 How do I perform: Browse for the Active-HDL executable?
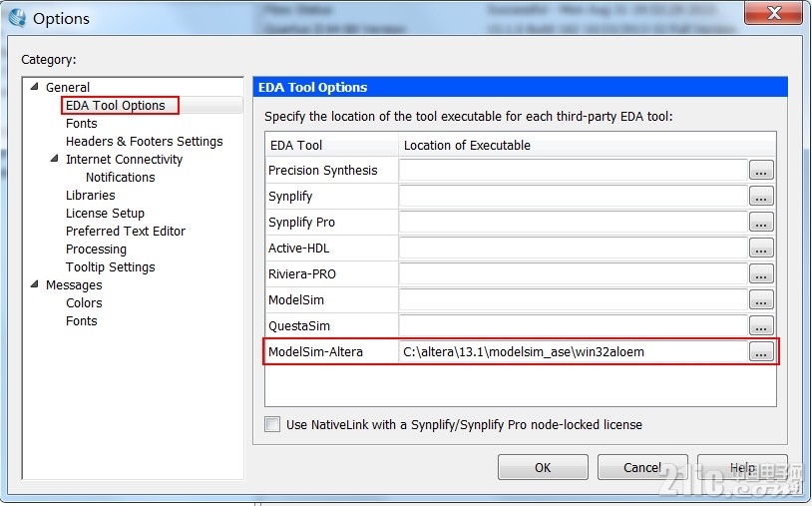tap(761, 248)
